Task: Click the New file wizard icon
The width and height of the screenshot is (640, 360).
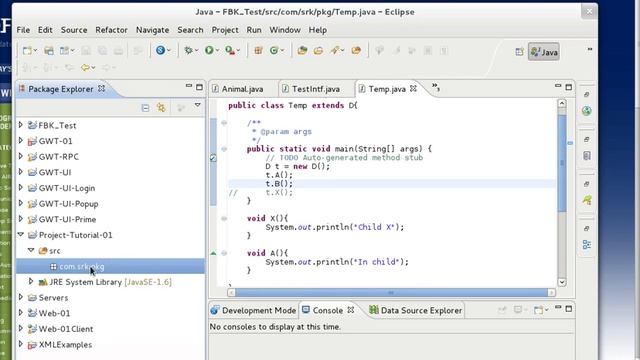Action: click(x=27, y=51)
